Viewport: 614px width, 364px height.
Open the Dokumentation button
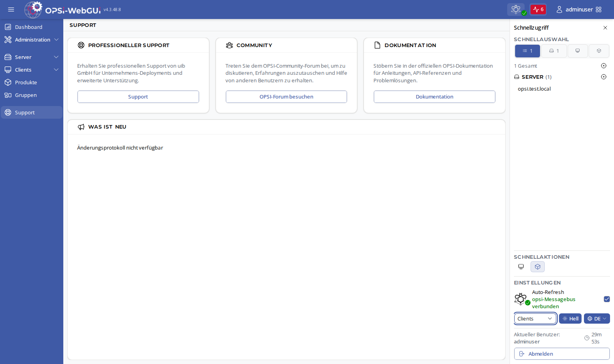coord(434,97)
